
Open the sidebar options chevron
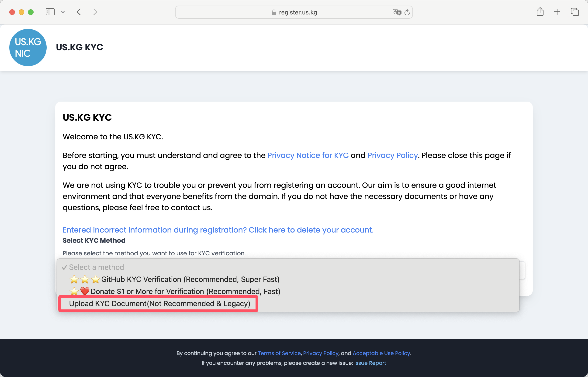pos(63,12)
